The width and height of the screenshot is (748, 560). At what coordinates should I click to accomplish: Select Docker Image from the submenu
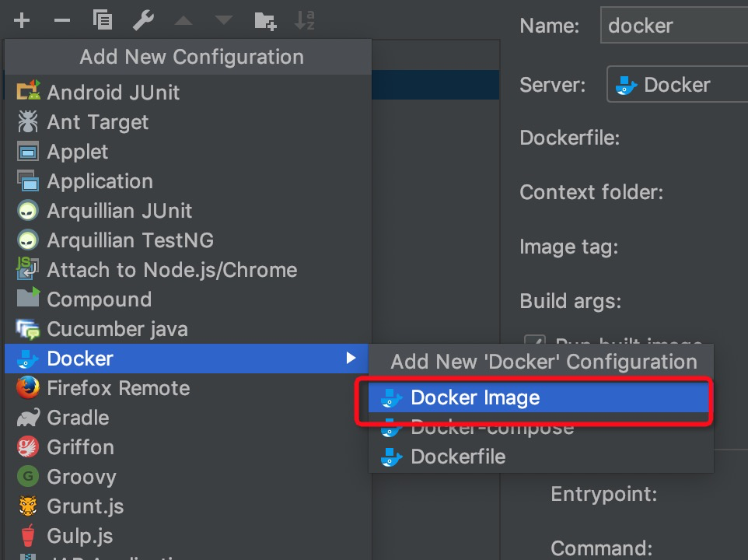click(x=475, y=397)
